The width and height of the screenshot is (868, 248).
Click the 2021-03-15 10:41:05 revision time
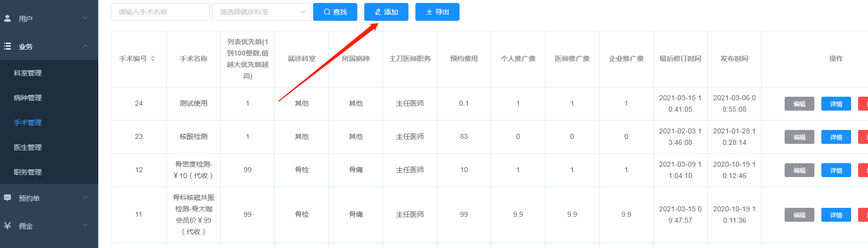(x=680, y=103)
